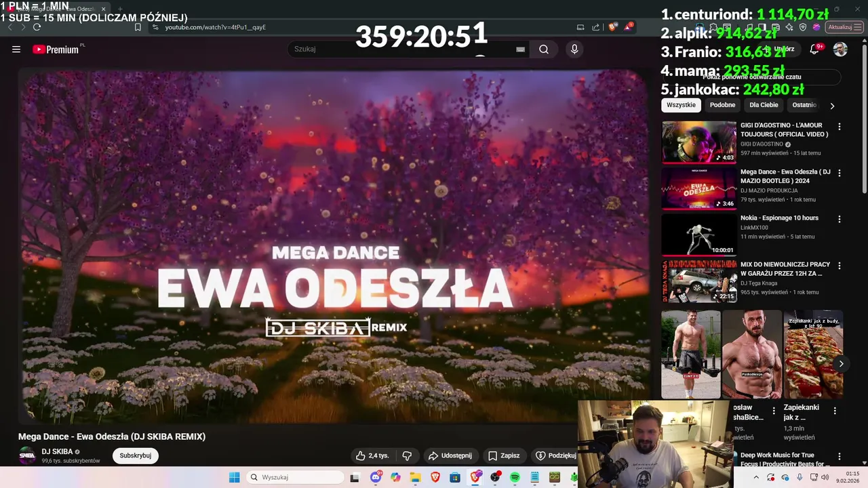Viewport: 868px width, 488px height.
Task: Save the video with the Zapisz button
Action: point(505,455)
